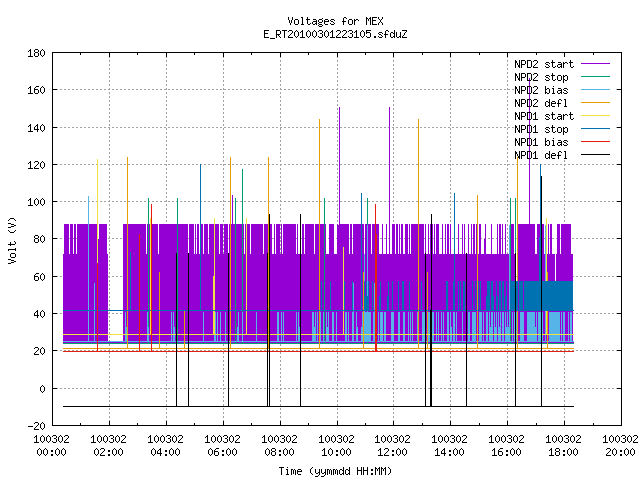Click the y-axis tick value 40
Image resolution: width=640 pixels, height=480 pixels.
[39, 314]
